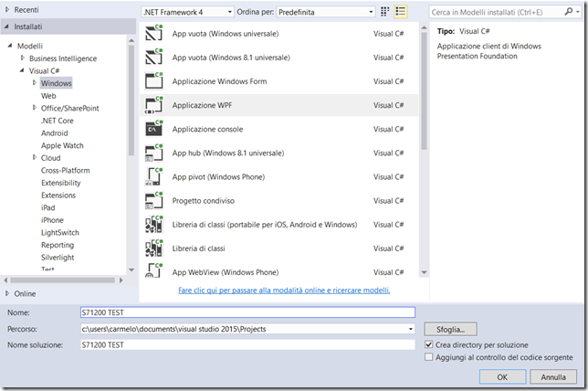Click the Progetto condiviso template icon
588x391 pixels.
click(x=153, y=200)
